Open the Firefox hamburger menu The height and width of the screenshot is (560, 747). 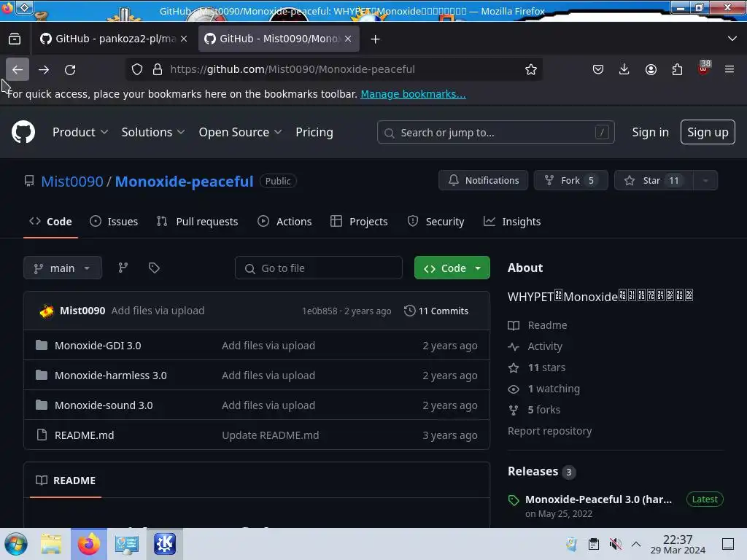(729, 69)
